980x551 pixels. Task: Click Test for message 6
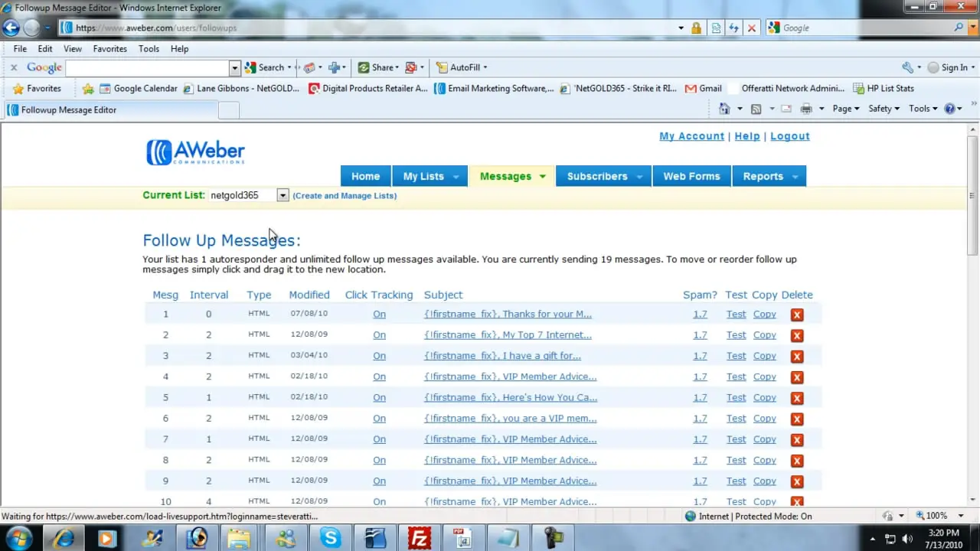point(736,419)
